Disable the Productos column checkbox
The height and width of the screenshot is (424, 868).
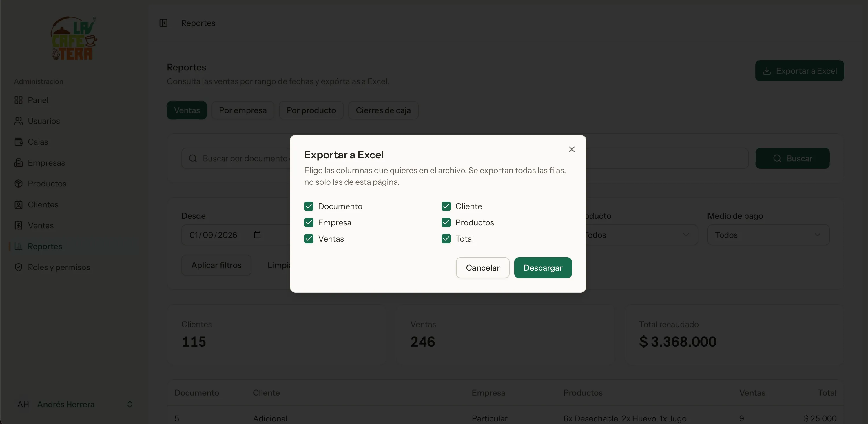(446, 222)
